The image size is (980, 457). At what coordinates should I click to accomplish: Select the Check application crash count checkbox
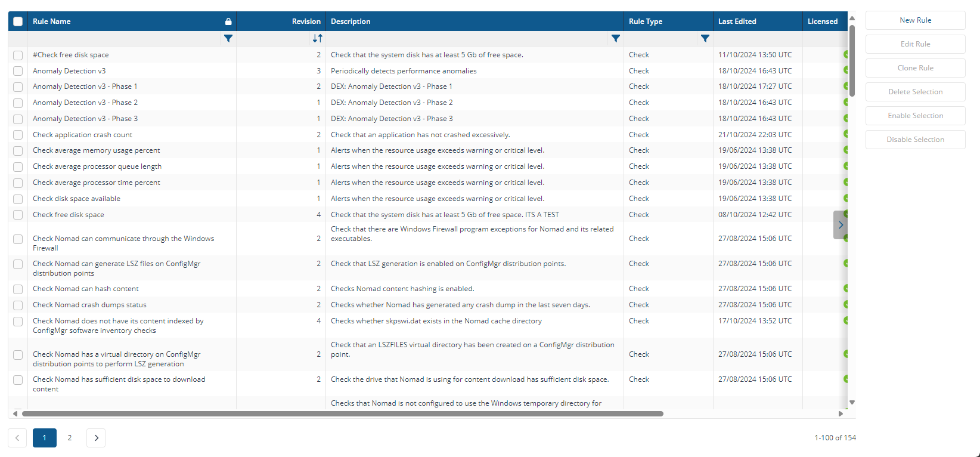coord(18,135)
